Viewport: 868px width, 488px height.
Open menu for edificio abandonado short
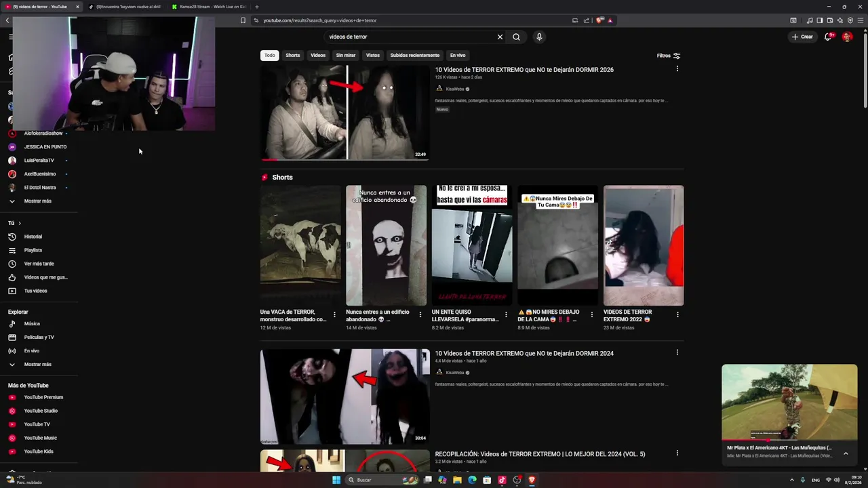click(420, 314)
